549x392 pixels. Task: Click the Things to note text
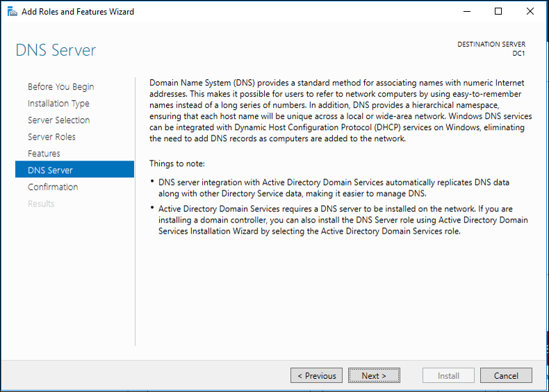click(x=177, y=163)
